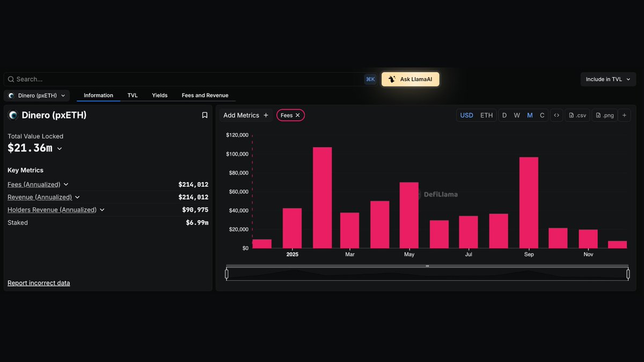Expand the Total Value Locked breakdown chevron
This screenshot has height=362, width=644.
click(x=60, y=149)
